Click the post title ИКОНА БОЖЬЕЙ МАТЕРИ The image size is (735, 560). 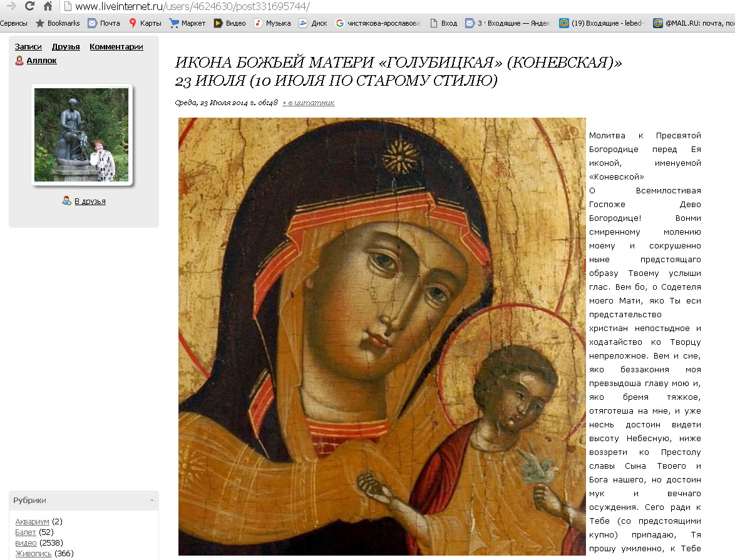pyautogui.click(x=398, y=71)
